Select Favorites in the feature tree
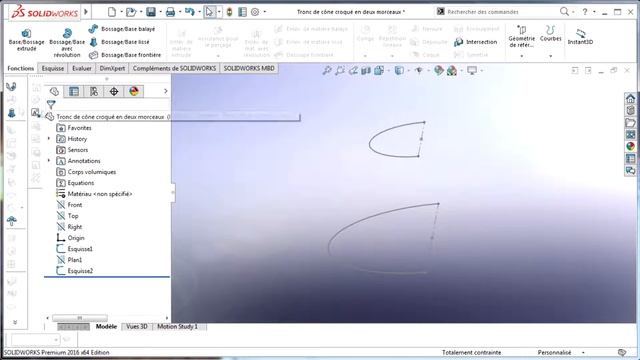This screenshot has width=640, height=360. point(80,128)
